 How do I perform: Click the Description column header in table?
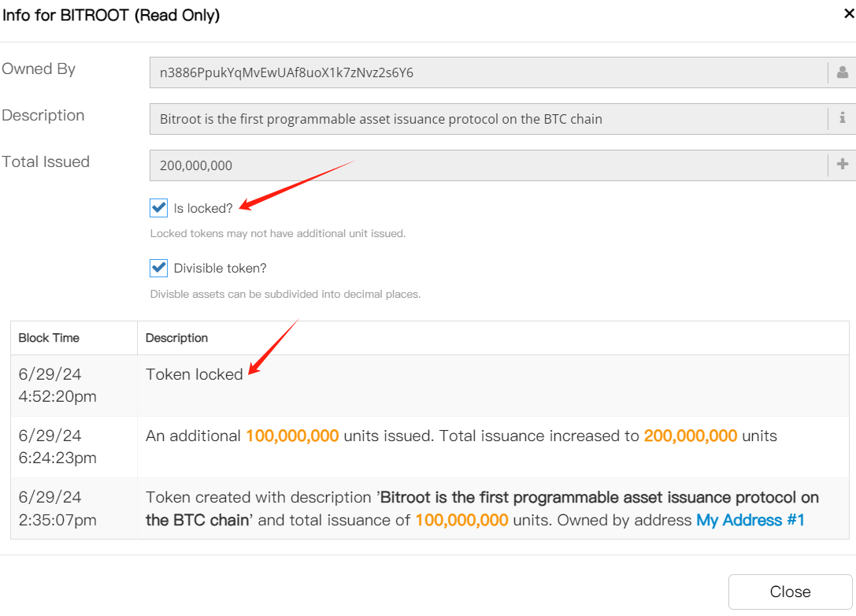coord(177,338)
